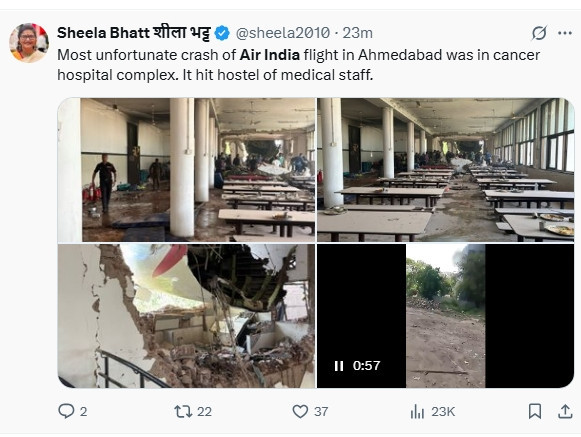Like the post with heart icon
581x437 pixels.
(300, 411)
